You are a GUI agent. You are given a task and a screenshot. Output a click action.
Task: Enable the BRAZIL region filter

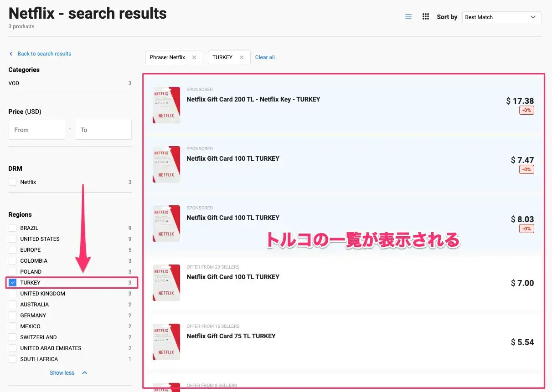point(13,228)
